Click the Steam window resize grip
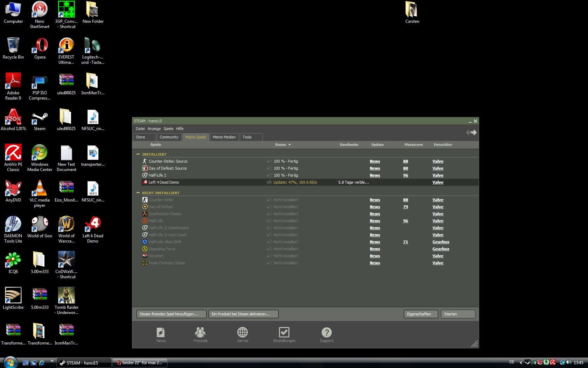The width and height of the screenshot is (588, 368). (x=475, y=344)
